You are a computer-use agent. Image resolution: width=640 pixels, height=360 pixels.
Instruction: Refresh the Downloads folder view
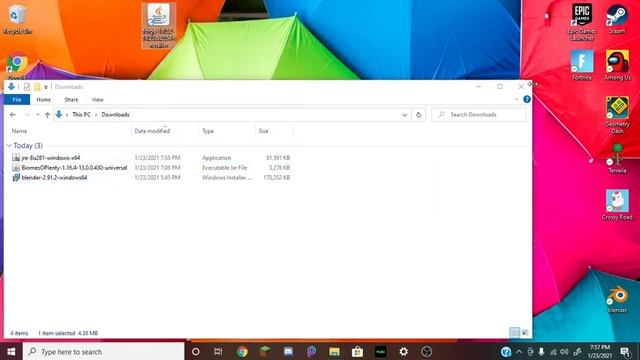[x=418, y=115]
